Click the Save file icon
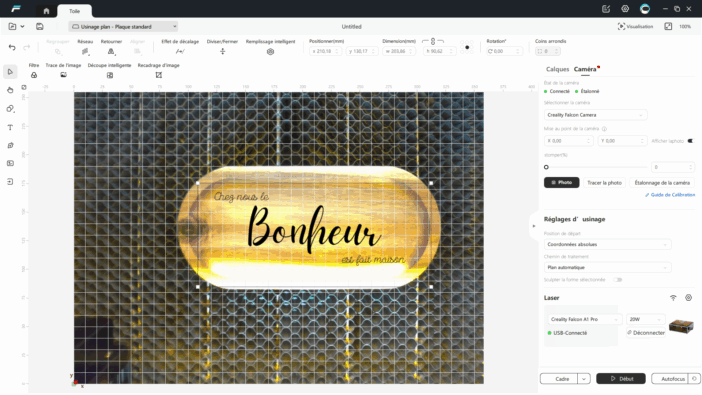 tap(40, 26)
